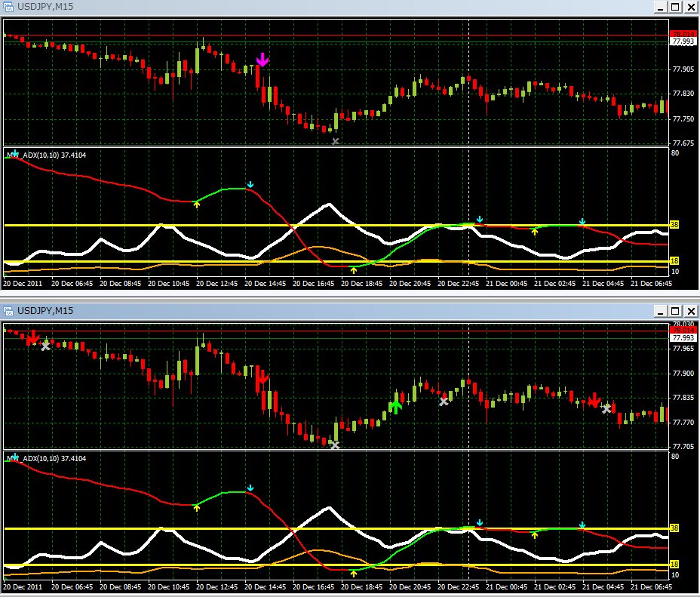
Task: Click the rightmost cyan arrow in bottom ADX panel
Action: point(582,525)
